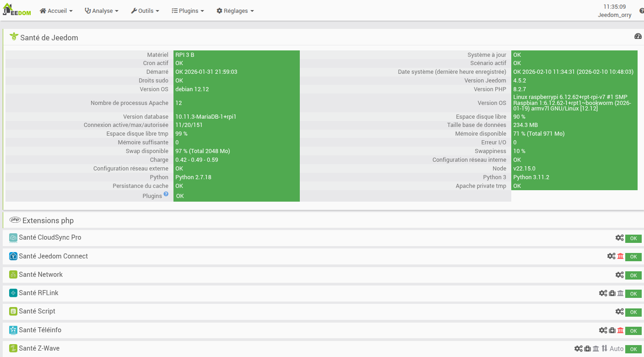Click the medkit icon in Santé Z-Wave
Image resolution: width=644 pixels, height=357 pixels.
[588, 349]
